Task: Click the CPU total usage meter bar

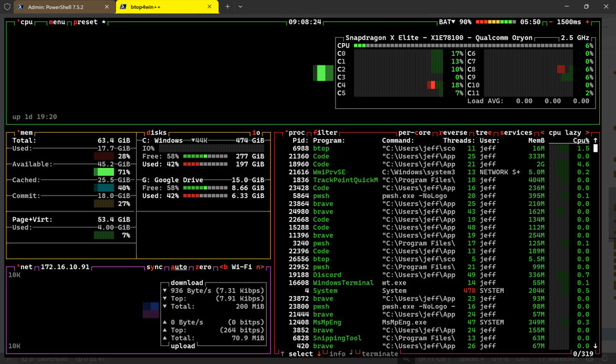Action: (463, 45)
